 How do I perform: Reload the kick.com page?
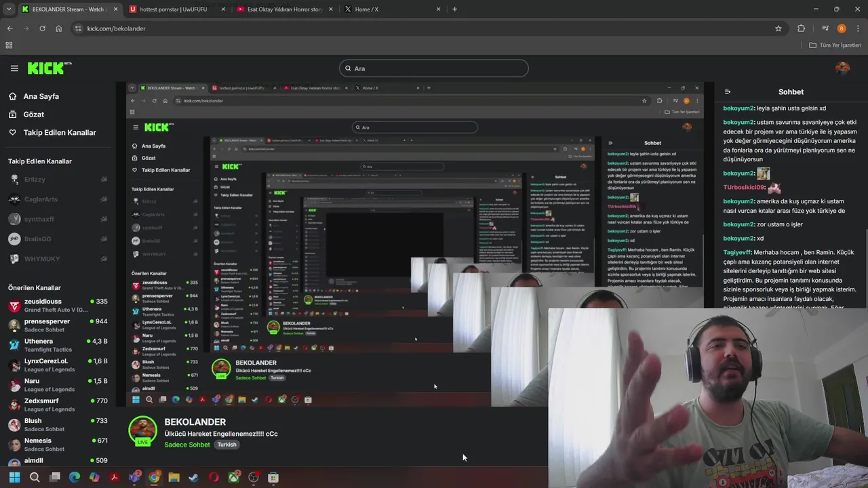pyautogui.click(x=42, y=28)
